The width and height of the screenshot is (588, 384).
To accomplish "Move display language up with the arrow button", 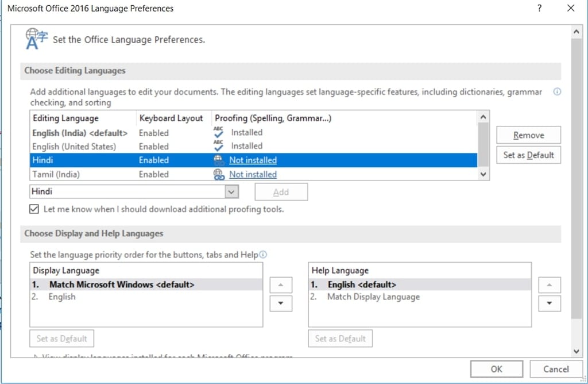I will click(280, 285).
